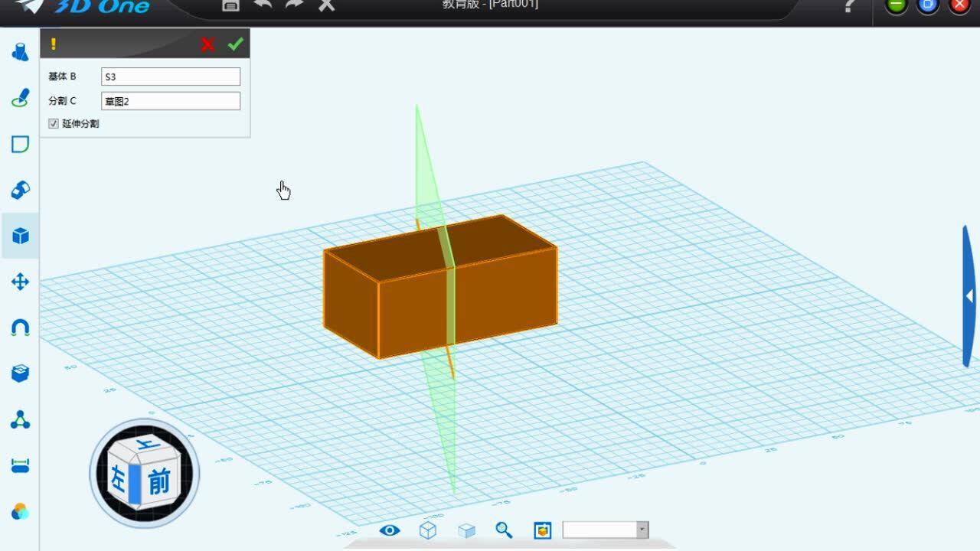Redo with the forward arrow in the title bar

coord(295,5)
